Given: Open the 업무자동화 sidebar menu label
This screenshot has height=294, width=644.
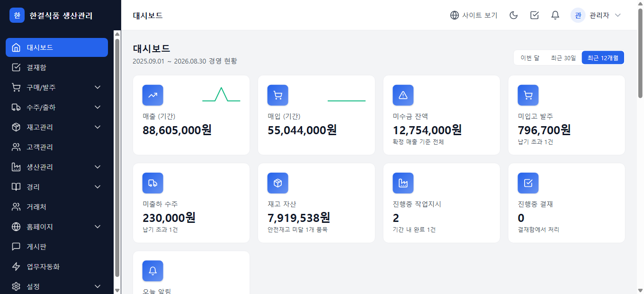Looking at the screenshot, I should [x=43, y=266].
